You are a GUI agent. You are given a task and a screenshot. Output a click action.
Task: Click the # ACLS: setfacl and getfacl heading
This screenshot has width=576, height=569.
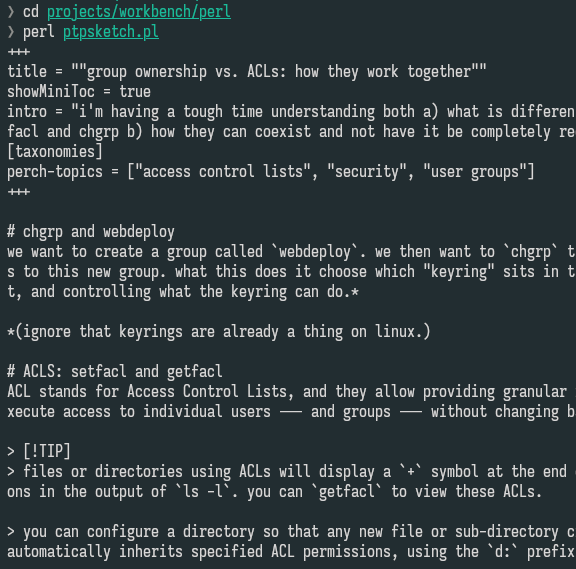coord(115,372)
